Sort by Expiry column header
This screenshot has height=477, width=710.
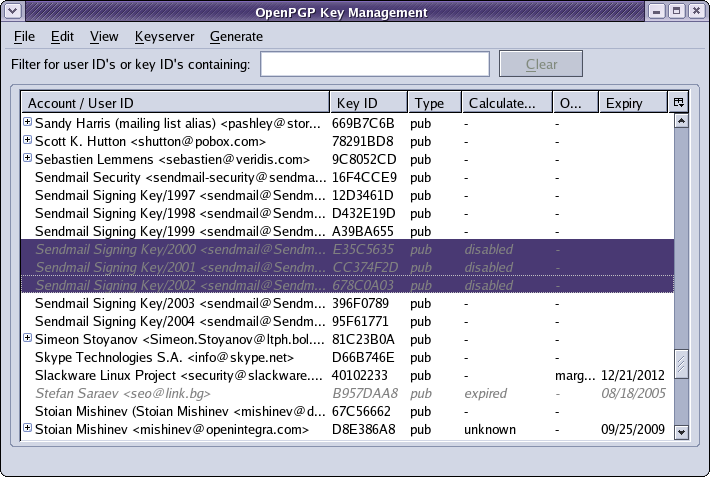pos(633,103)
